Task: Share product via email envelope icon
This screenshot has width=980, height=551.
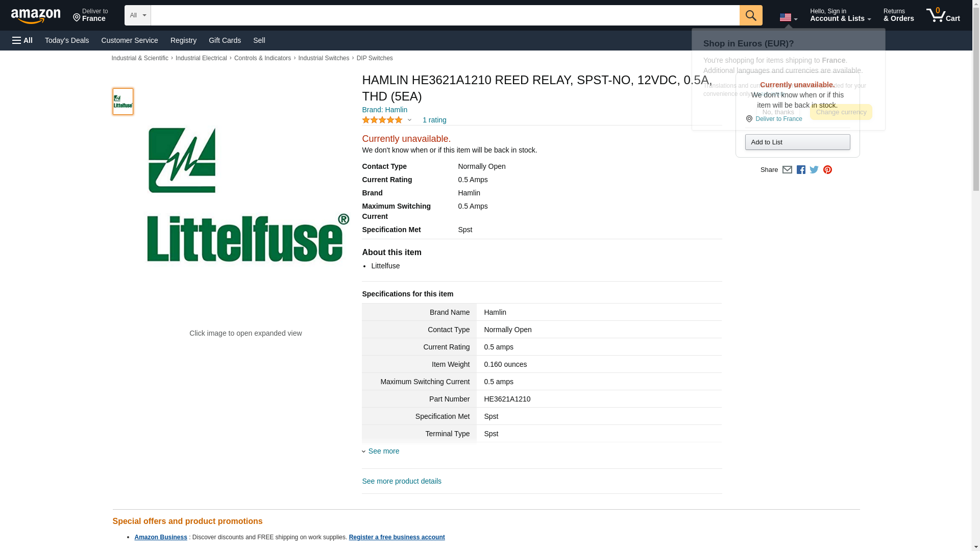Action: pos(787,170)
